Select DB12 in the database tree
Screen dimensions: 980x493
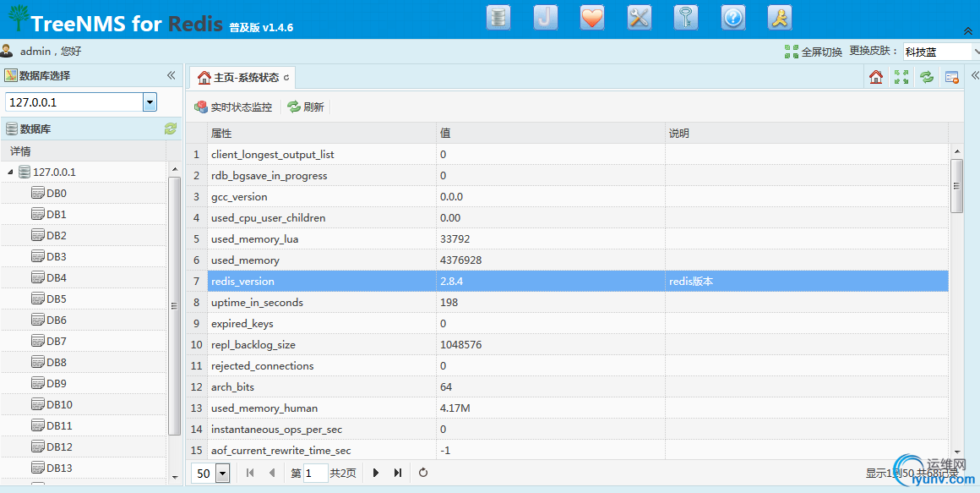pos(59,447)
